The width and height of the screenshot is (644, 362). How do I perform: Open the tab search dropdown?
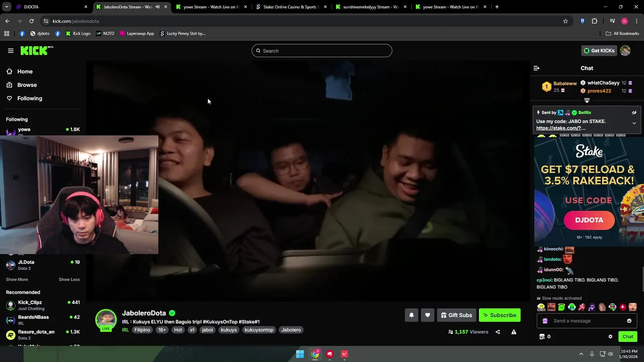[7, 7]
